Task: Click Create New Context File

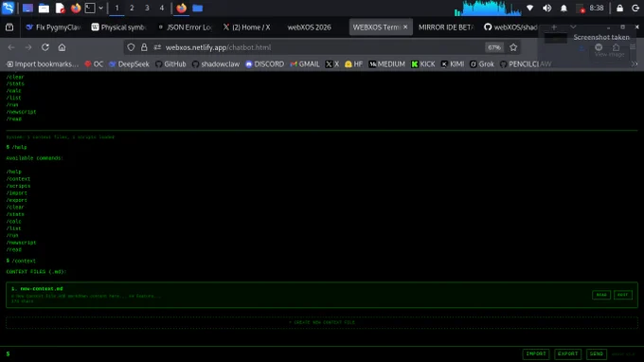Action: [322, 322]
